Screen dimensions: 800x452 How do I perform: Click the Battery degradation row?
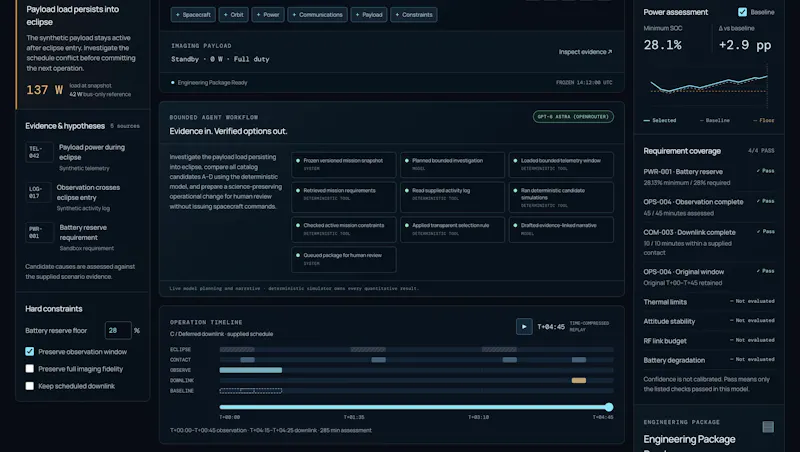(709, 360)
